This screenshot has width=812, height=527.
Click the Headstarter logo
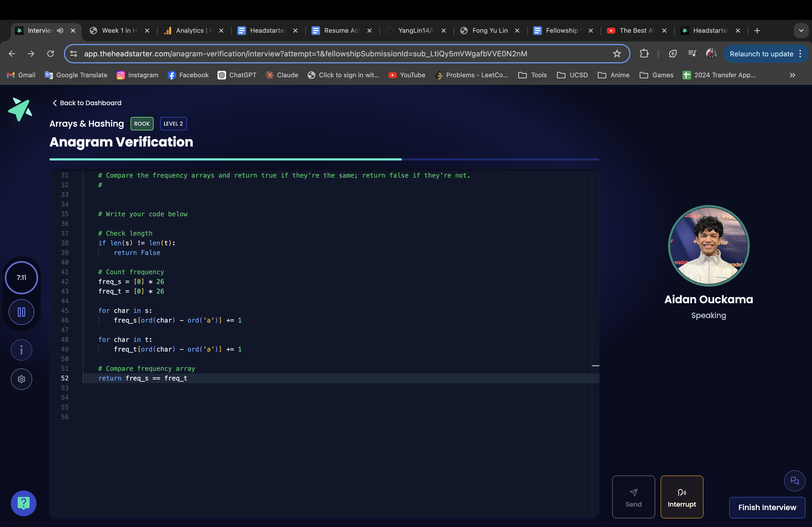(20, 109)
